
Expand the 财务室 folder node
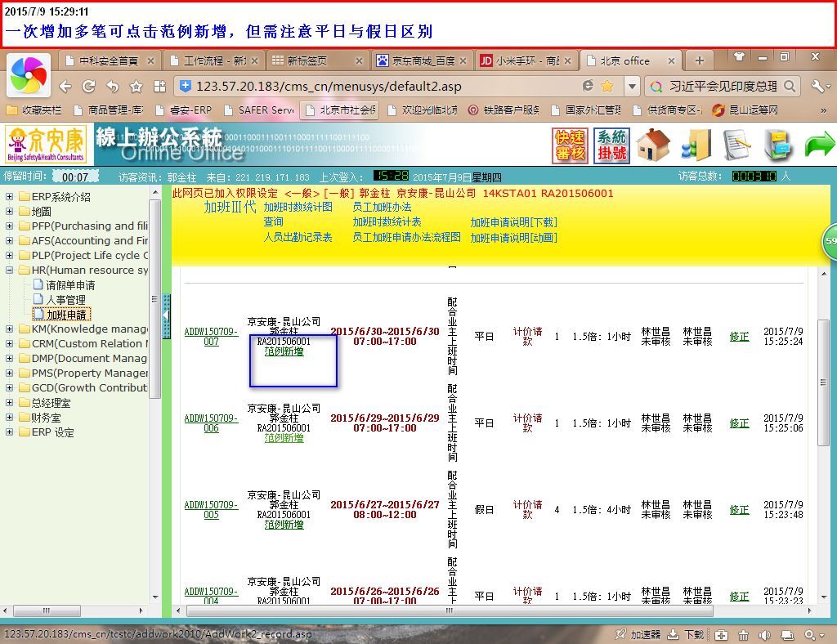(x=10, y=418)
